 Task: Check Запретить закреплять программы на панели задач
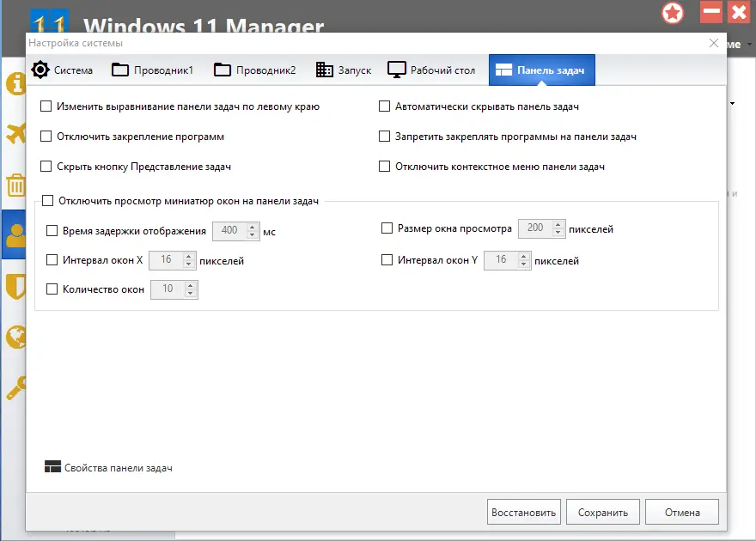click(384, 137)
